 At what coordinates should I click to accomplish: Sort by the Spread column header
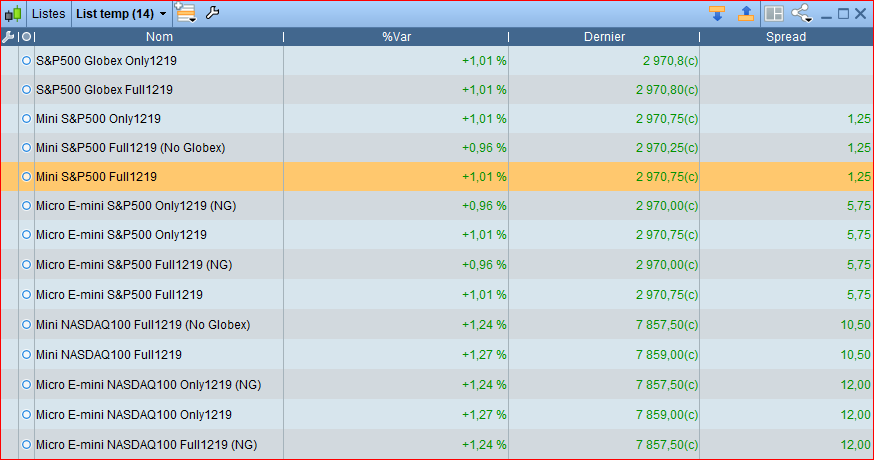click(786, 37)
